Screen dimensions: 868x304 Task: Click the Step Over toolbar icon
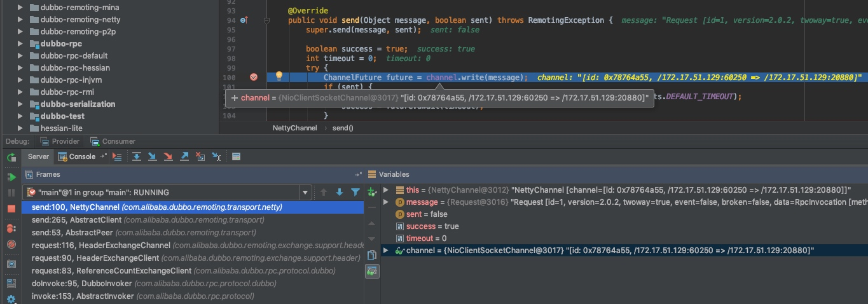(136, 156)
